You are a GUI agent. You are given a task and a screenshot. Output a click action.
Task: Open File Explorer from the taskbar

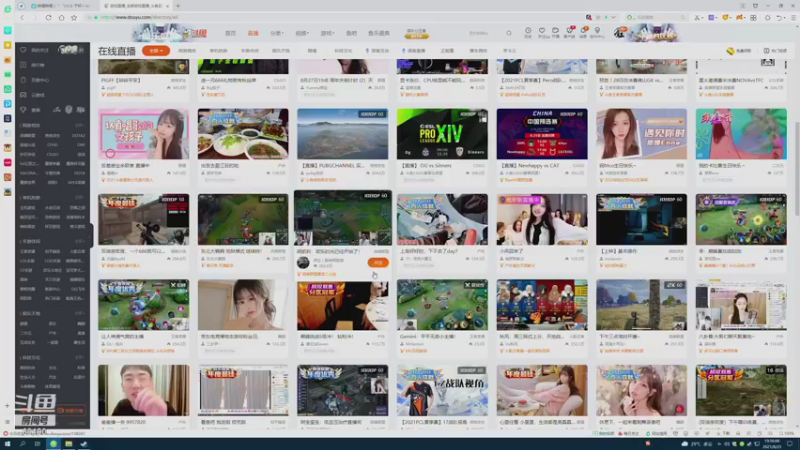point(68,444)
